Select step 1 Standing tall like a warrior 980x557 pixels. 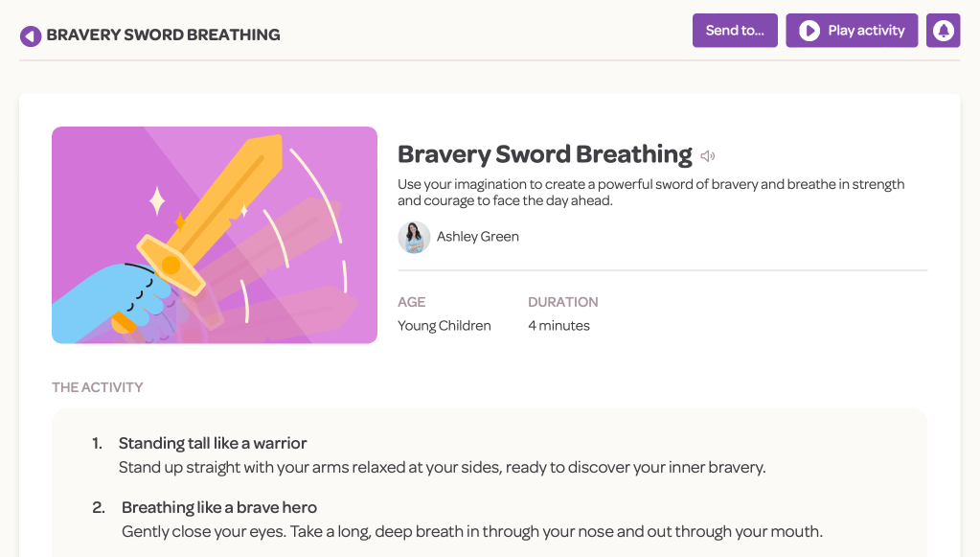(x=213, y=443)
